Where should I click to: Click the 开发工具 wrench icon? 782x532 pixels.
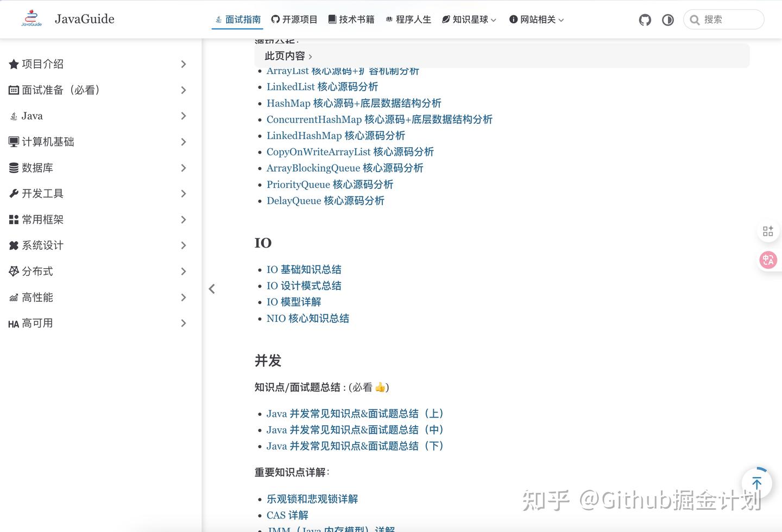[14, 193]
